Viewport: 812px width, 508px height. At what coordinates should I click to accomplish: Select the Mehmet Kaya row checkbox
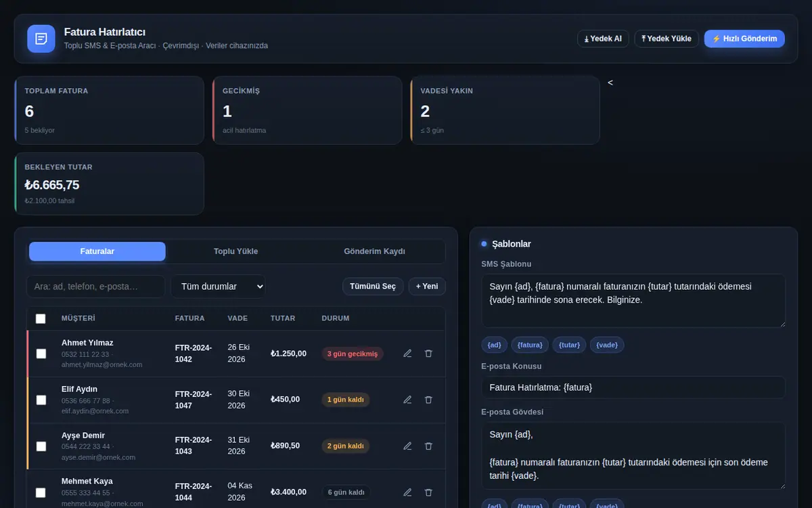[x=41, y=492]
